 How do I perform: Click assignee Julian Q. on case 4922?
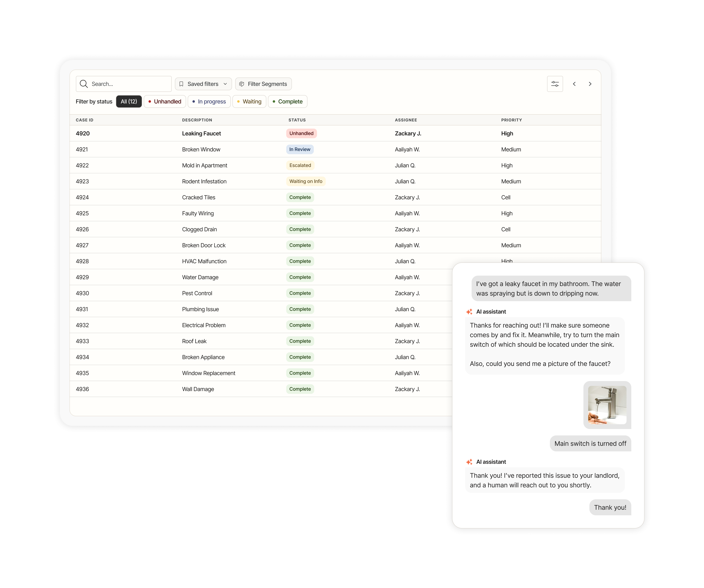[x=405, y=165]
